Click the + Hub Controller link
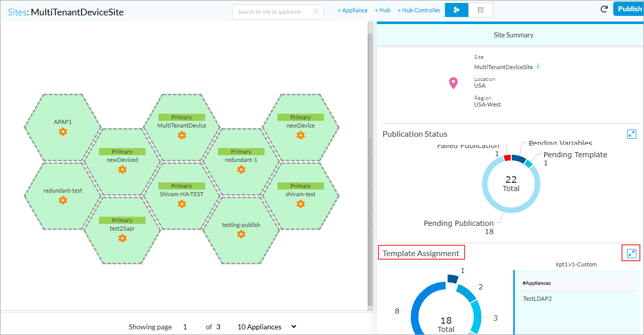Viewport: 644px width, 335px height. (419, 10)
